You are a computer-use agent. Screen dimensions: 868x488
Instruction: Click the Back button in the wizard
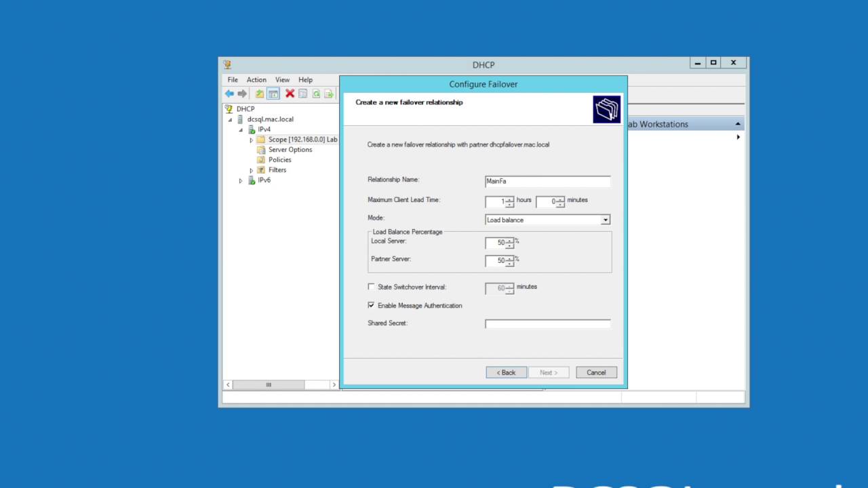tap(506, 373)
